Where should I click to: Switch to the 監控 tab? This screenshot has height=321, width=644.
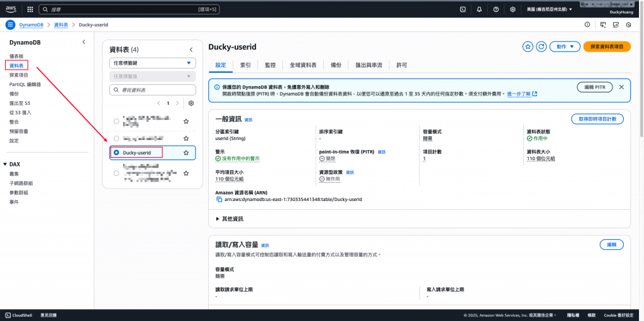click(270, 65)
